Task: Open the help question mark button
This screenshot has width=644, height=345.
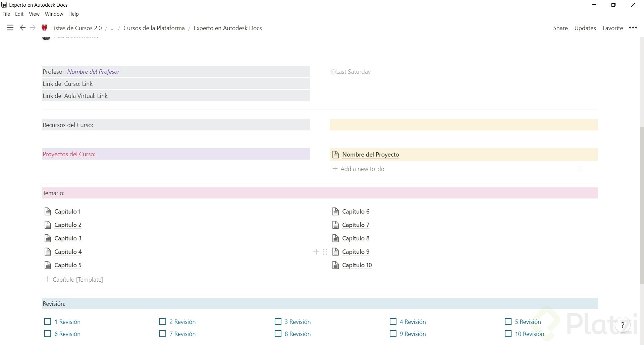Action: click(623, 325)
